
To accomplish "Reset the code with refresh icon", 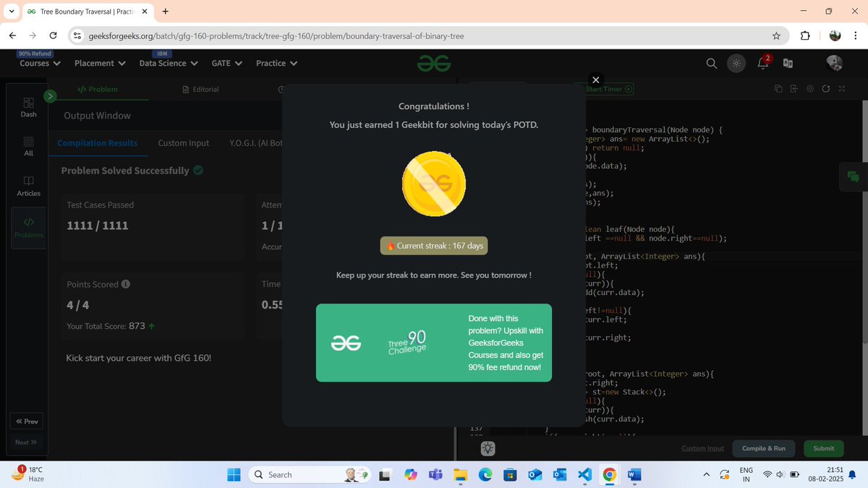I will coord(825,89).
